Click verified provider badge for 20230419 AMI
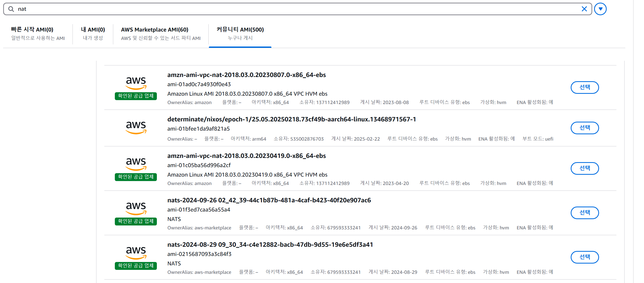644x283 pixels. pyautogui.click(x=136, y=177)
